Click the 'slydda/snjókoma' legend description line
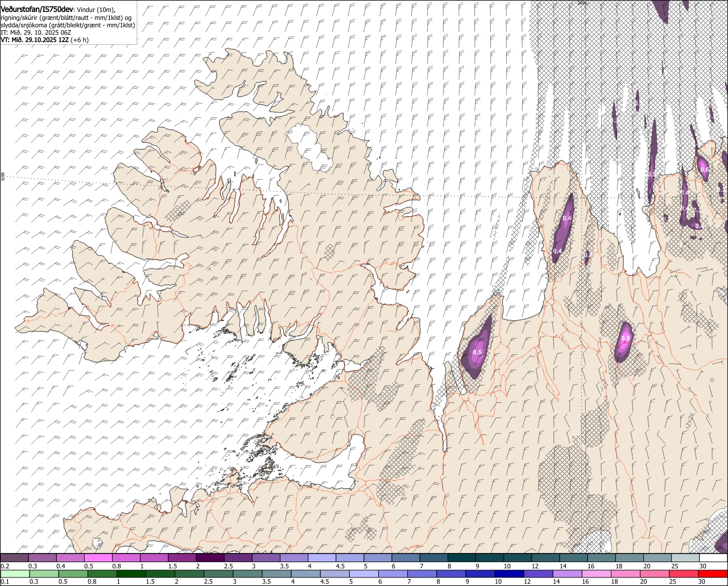The width and height of the screenshot is (728, 586). coord(68,25)
